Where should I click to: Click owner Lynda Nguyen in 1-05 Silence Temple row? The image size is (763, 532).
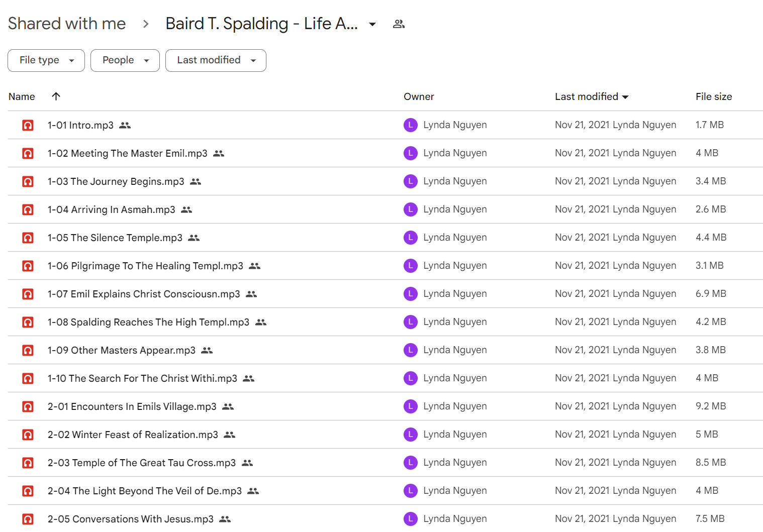455,237
